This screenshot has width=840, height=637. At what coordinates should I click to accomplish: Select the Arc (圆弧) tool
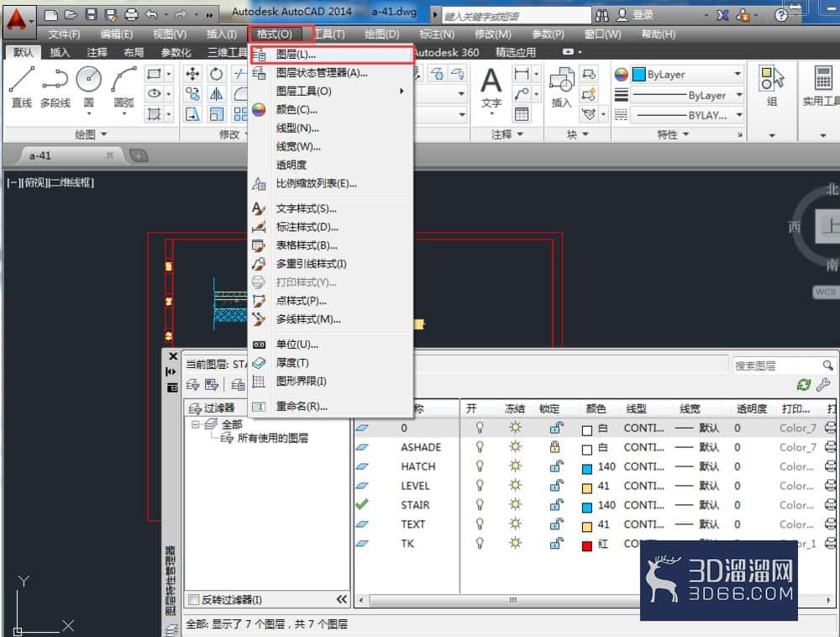pyautogui.click(x=123, y=87)
